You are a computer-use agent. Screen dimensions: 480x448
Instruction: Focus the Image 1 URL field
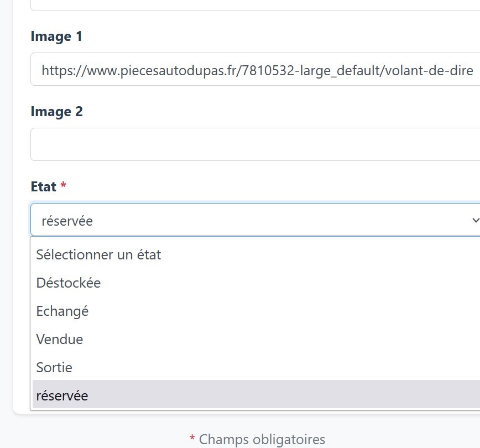tap(255, 69)
